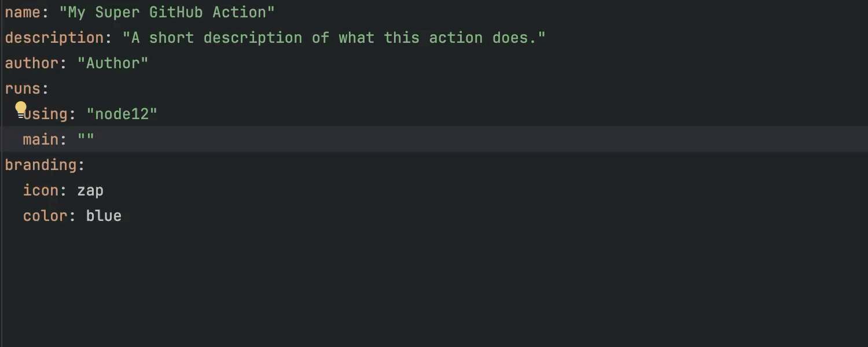Place cursor inside empty main quotes
The width and height of the screenshot is (868, 347).
[x=86, y=139]
